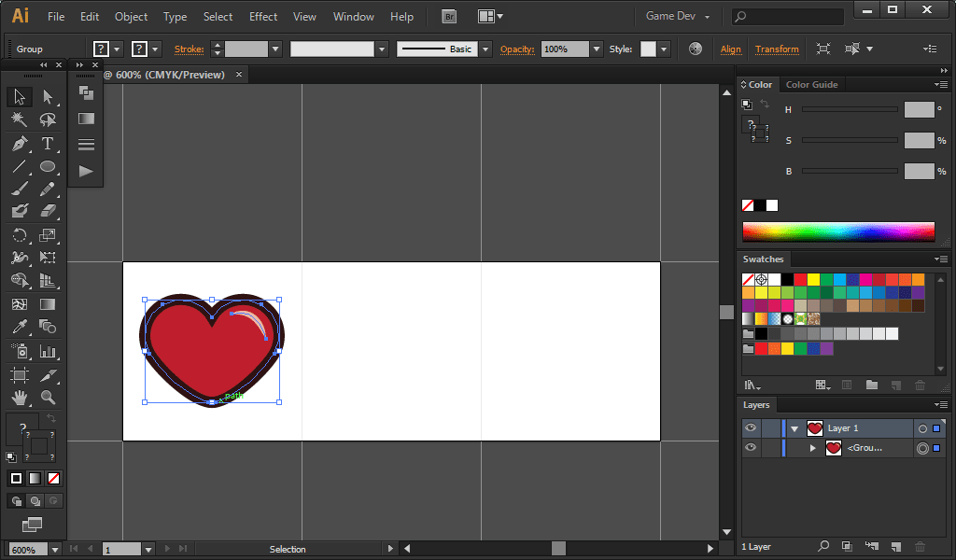
Task: Select the Eyedropper tool
Action: (19, 327)
